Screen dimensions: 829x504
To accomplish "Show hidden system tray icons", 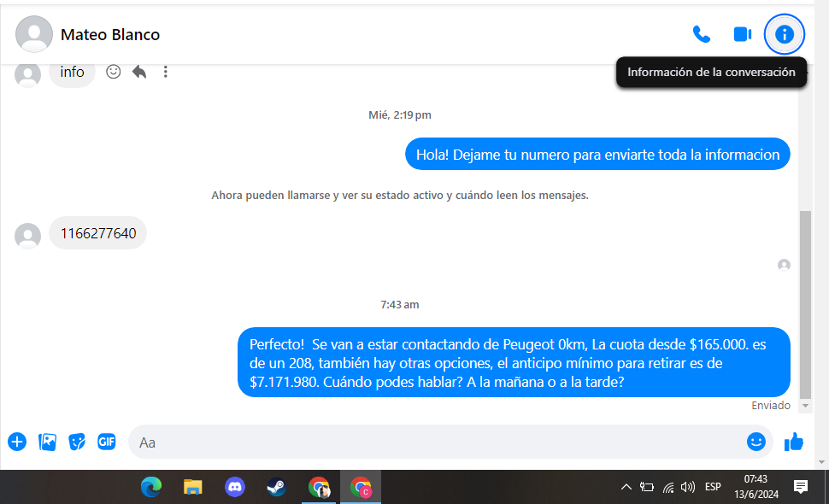I will pos(626,487).
